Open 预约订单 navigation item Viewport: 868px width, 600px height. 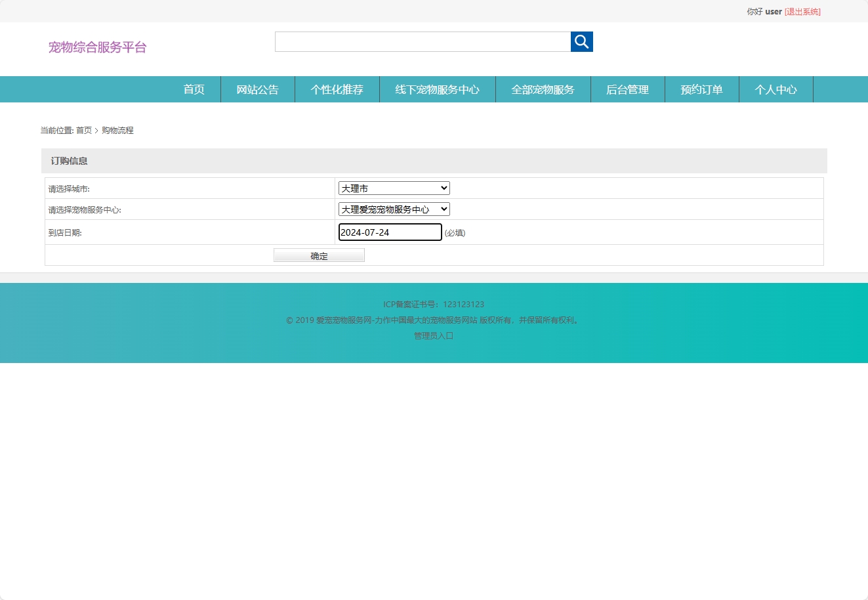[x=702, y=89]
